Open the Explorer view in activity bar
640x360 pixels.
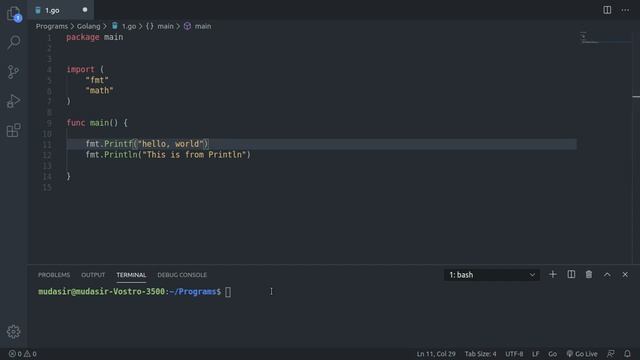[x=13, y=14]
